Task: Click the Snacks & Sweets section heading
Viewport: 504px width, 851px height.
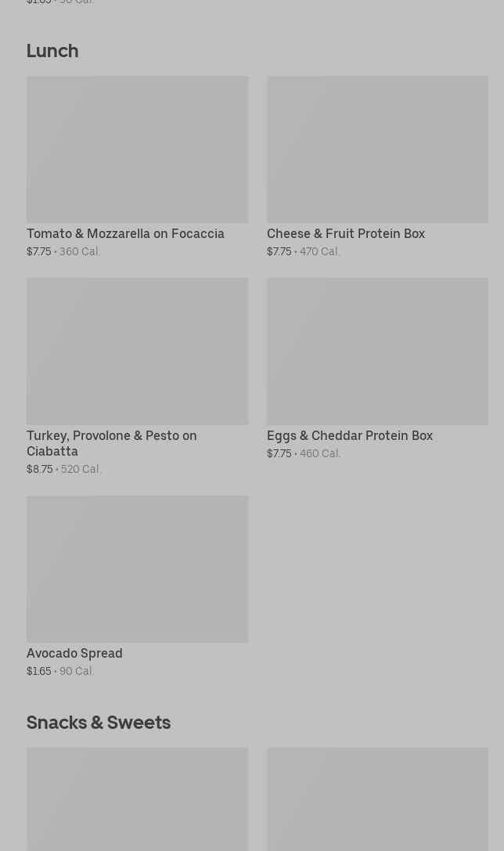Action: pos(99,722)
